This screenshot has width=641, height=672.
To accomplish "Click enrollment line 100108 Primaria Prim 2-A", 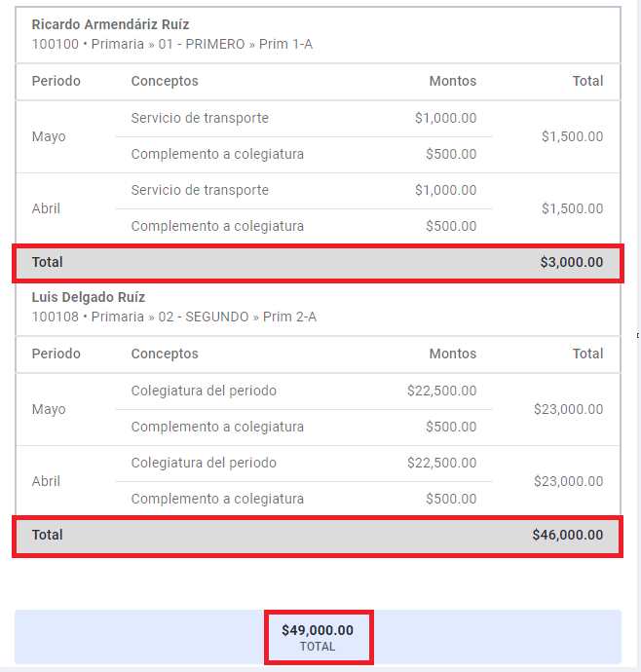I will (x=174, y=317).
